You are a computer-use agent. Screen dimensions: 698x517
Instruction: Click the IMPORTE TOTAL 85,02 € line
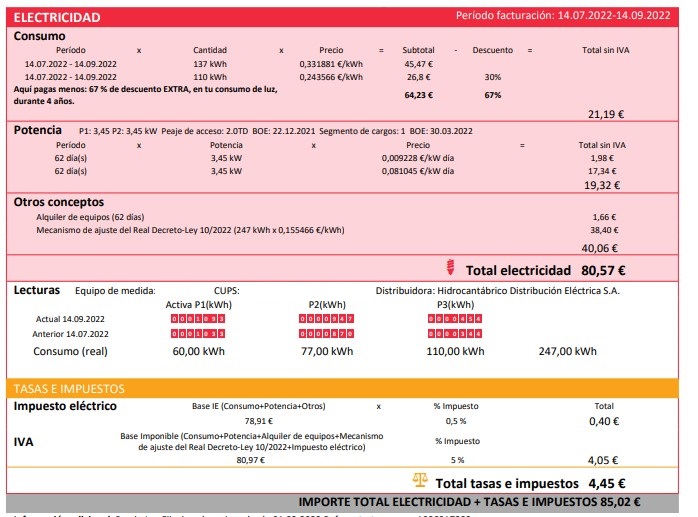[x=469, y=502]
